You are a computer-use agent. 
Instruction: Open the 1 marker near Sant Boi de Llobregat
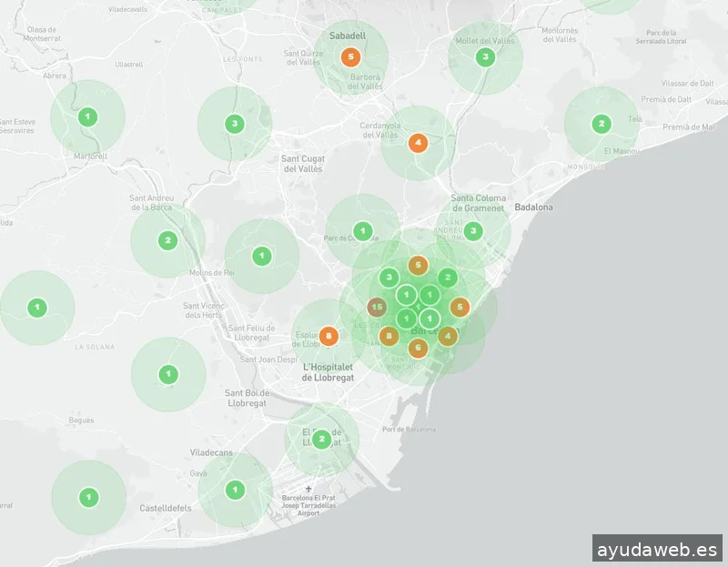click(x=168, y=374)
